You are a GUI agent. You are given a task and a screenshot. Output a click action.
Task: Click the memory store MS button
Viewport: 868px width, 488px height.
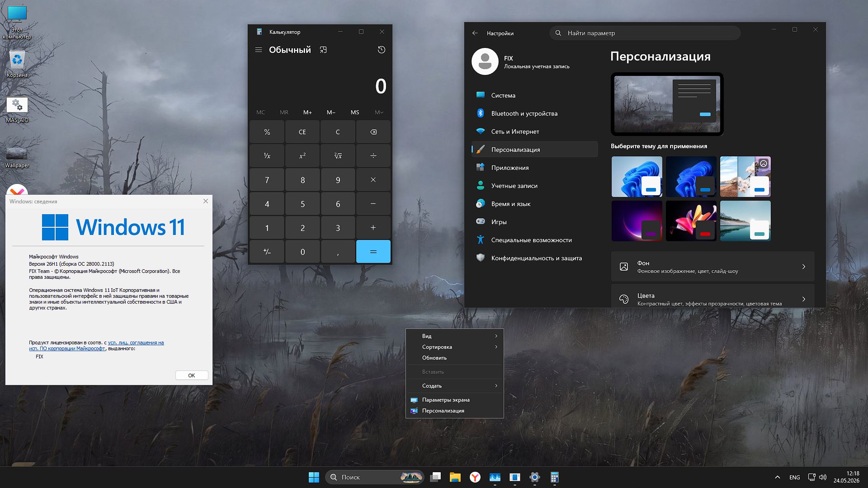coord(355,112)
